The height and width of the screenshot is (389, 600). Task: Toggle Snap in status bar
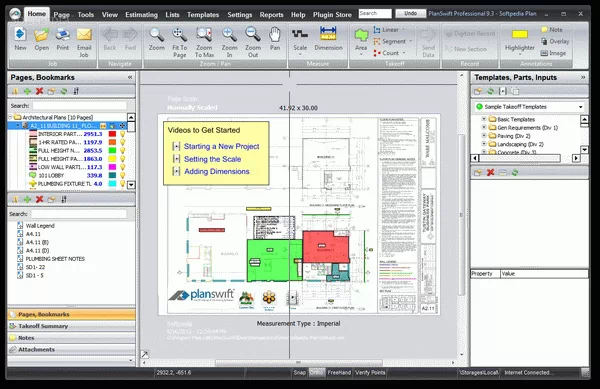pyautogui.click(x=300, y=373)
